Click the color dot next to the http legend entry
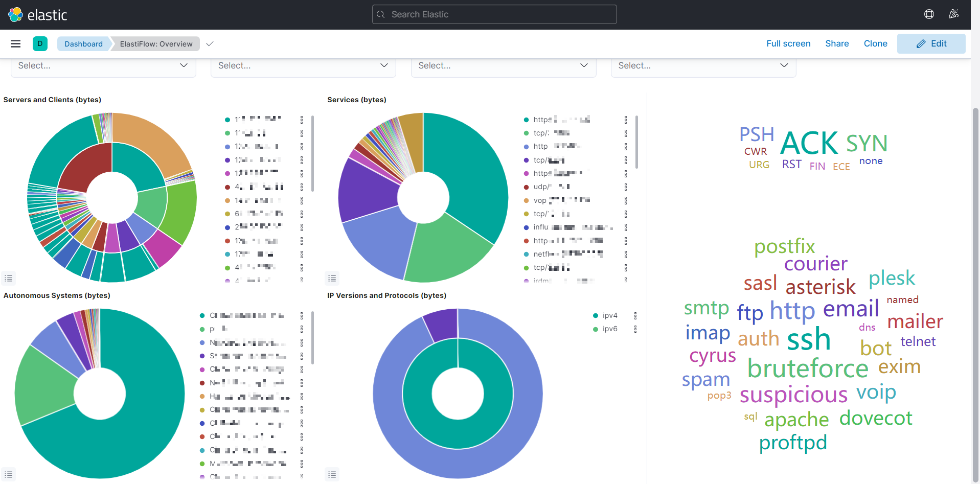980x484 pixels. (526, 146)
